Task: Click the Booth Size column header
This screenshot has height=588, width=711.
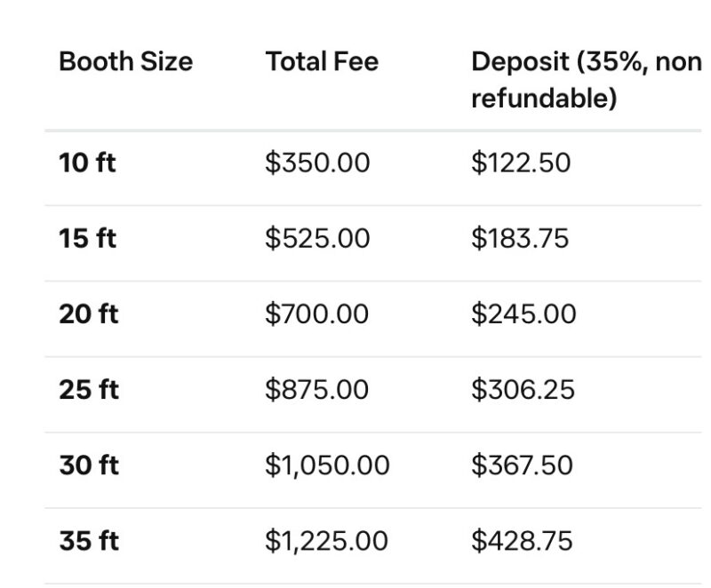Action: coord(125,62)
